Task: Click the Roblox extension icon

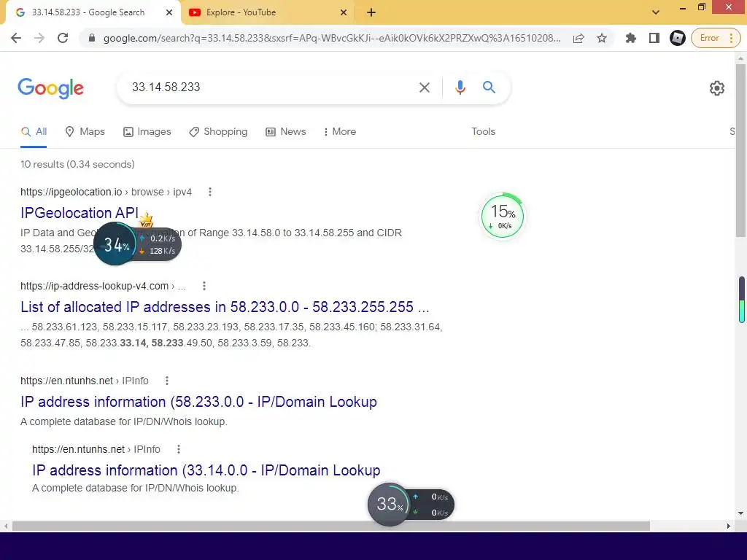Action: tap(677, 38)
